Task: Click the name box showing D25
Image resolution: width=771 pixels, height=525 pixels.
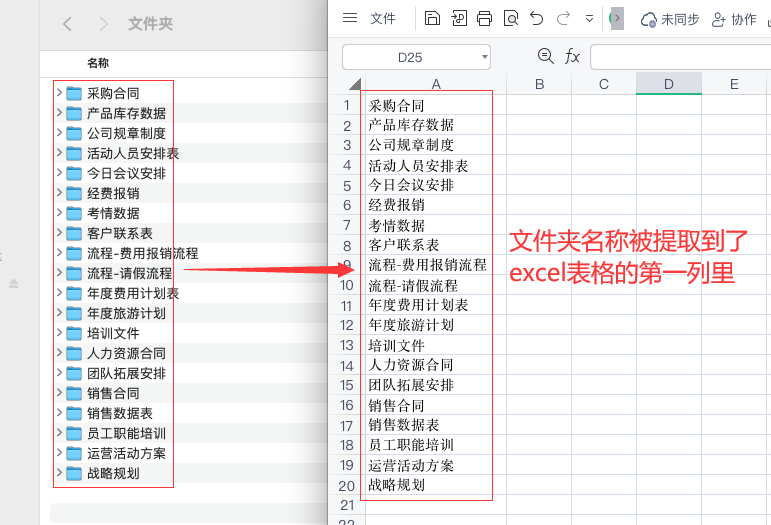Action: [410, 58]
